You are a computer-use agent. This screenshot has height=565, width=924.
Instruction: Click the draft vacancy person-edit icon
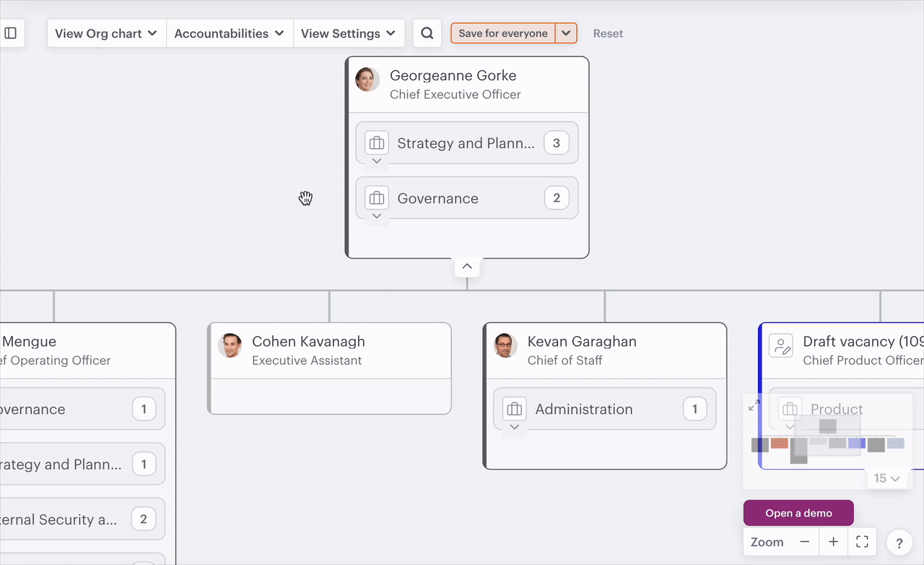pos(781,345)
